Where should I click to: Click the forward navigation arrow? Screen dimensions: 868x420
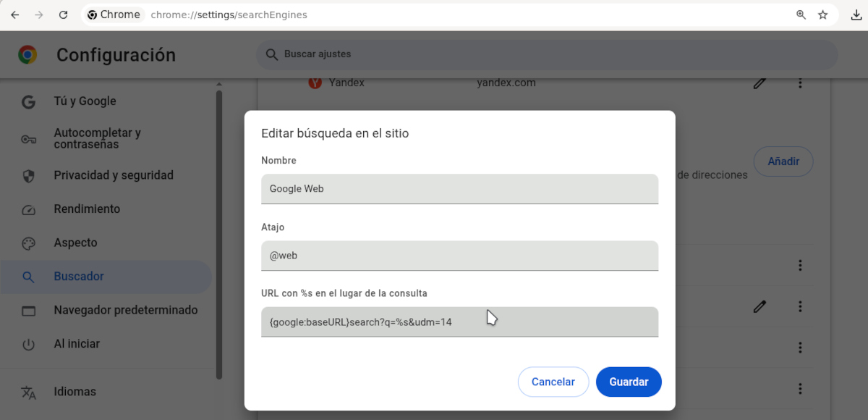(39, 14)
